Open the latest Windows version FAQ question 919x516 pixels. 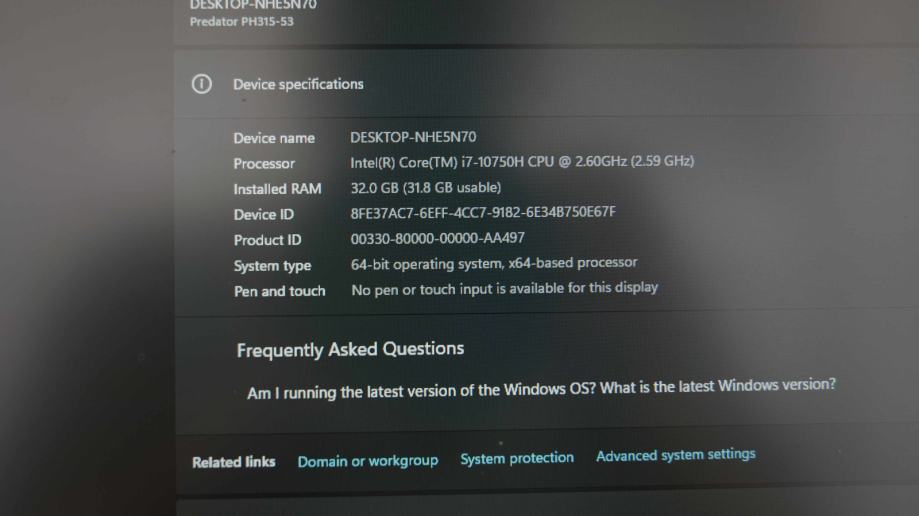pos(541,389)
